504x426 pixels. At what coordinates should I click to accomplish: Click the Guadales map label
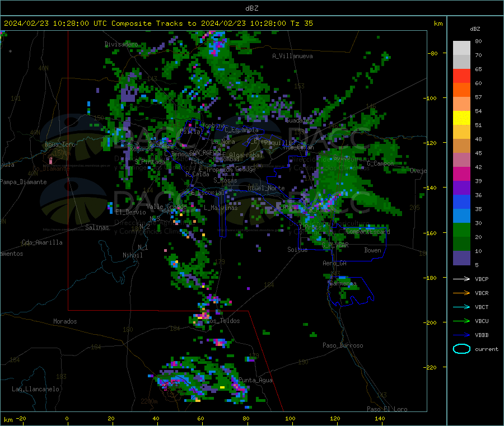click(299, 120)
